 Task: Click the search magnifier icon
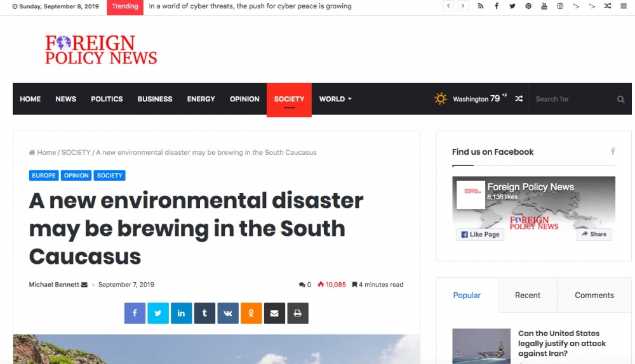click(620, 100)
